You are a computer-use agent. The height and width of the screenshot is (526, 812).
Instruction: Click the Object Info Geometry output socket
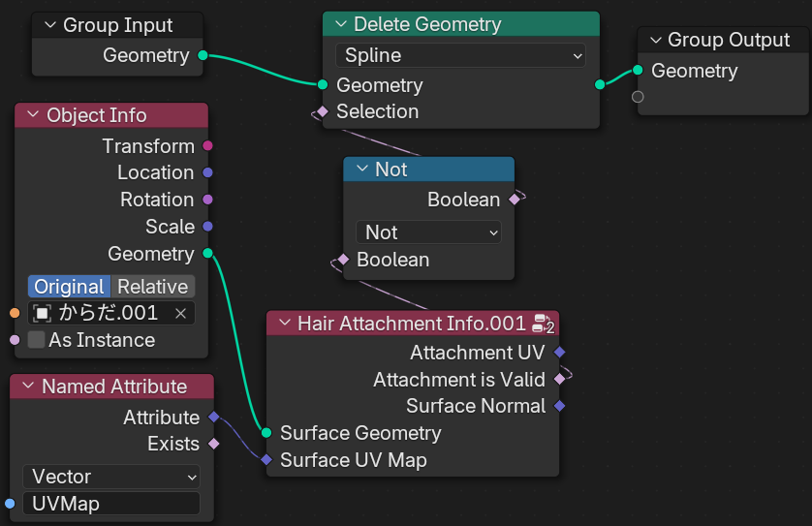(x=207, y=254)
